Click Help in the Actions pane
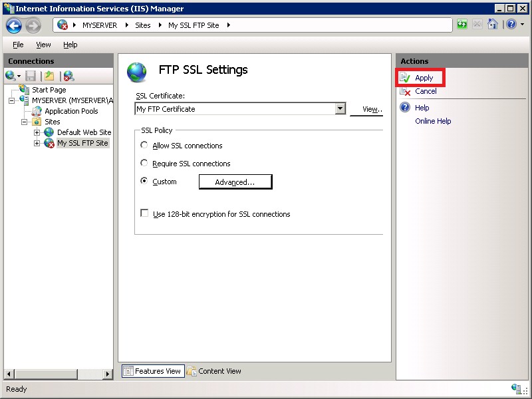 click(x=422, y=108)
